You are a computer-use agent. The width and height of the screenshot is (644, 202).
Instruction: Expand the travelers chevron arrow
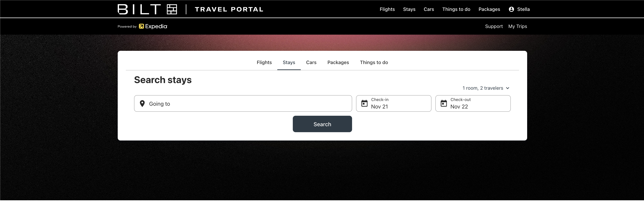tap(508, 88)
